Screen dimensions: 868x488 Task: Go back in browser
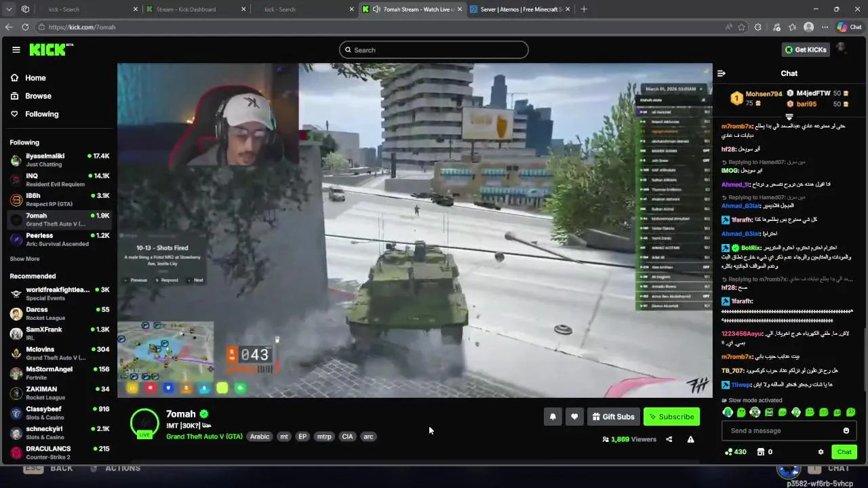tap(8, 27)
